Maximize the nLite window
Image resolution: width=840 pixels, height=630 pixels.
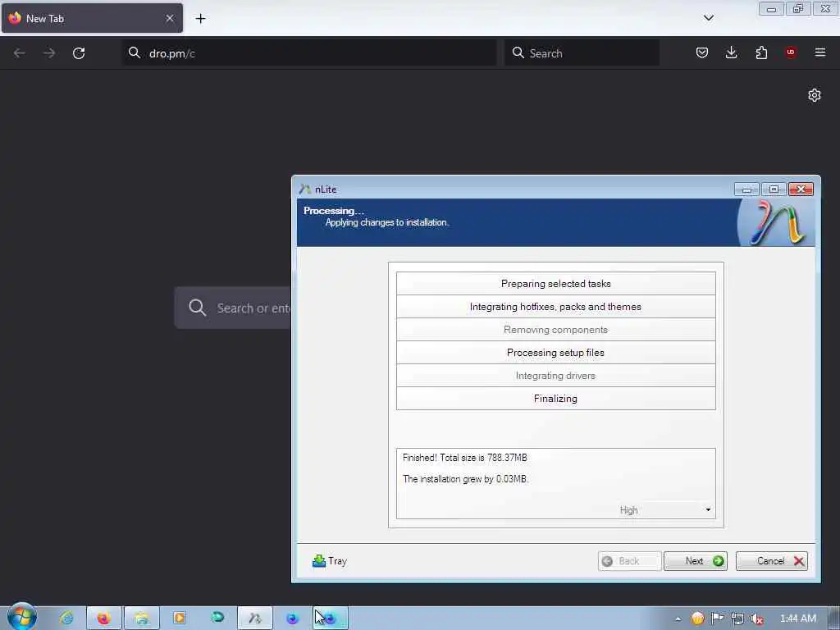pyautogui.click(x=774, y=189)
